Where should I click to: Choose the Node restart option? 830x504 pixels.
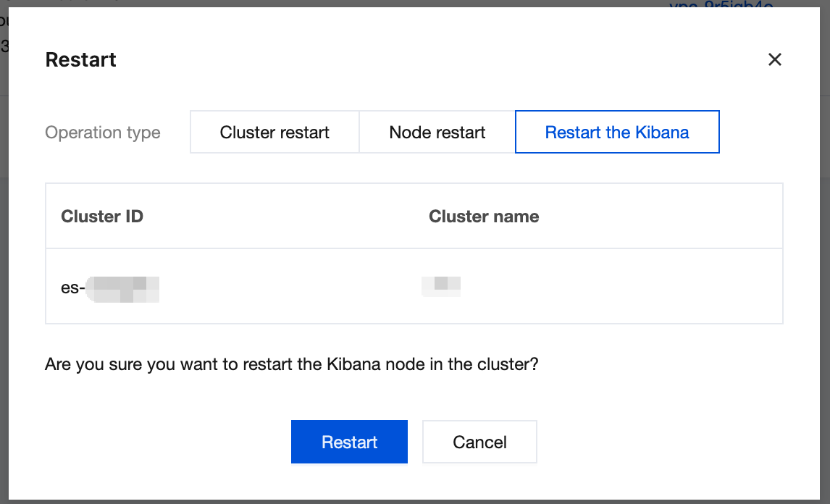tap(437, 133)
